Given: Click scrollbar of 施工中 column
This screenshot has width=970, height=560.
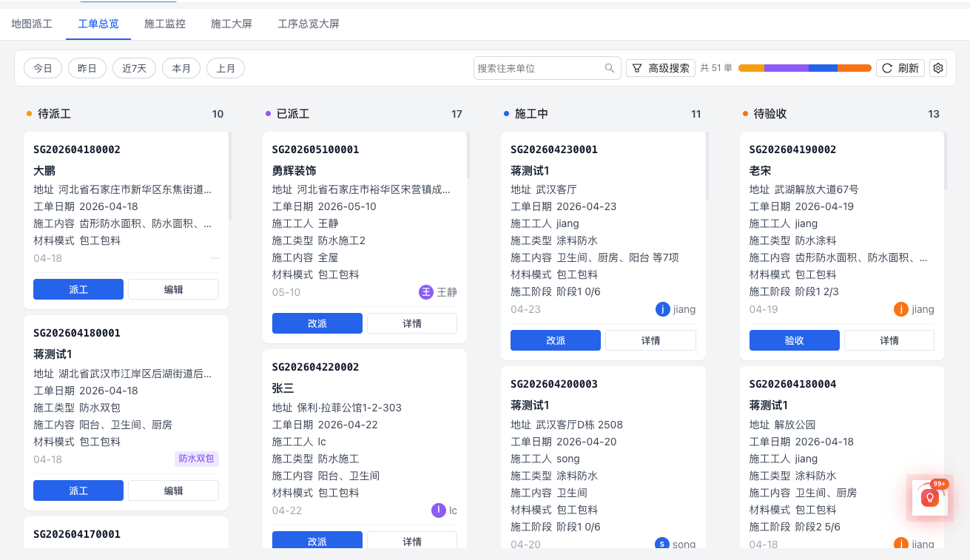Looking at the screenshot, I should 707,166.
